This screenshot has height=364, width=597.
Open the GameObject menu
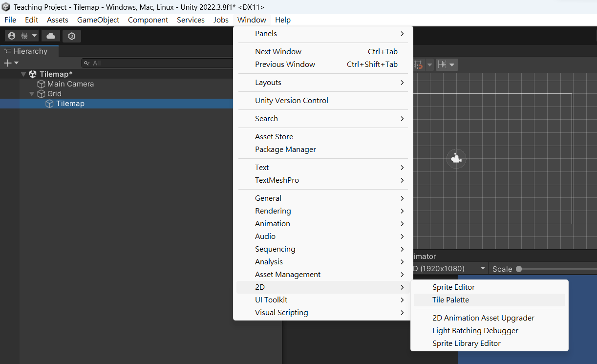[x=98, y=20]
